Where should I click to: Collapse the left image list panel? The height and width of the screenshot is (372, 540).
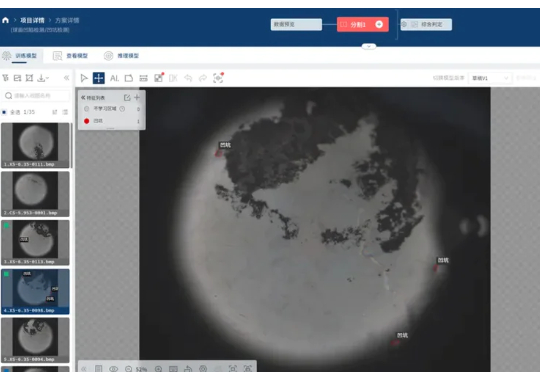pos(66,78)
